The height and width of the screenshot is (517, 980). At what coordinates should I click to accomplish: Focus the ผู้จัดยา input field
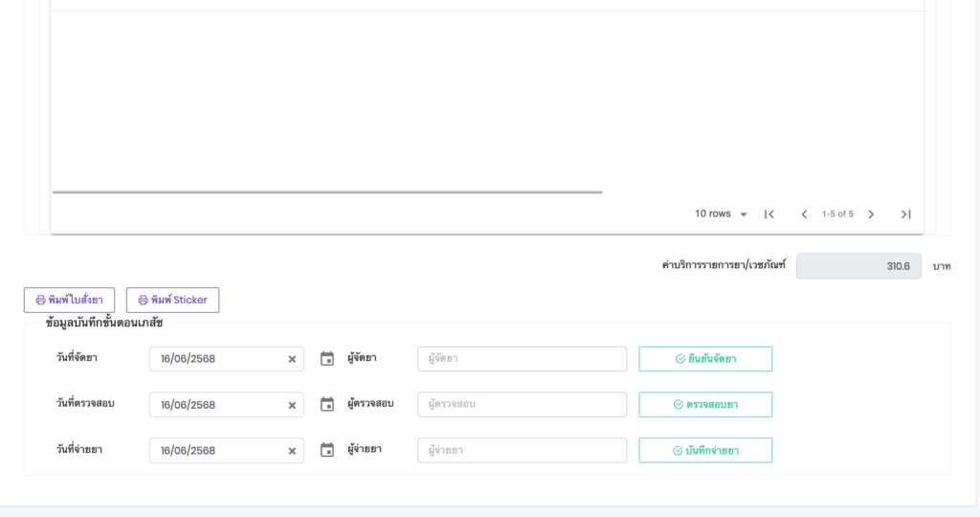(522, 359)
